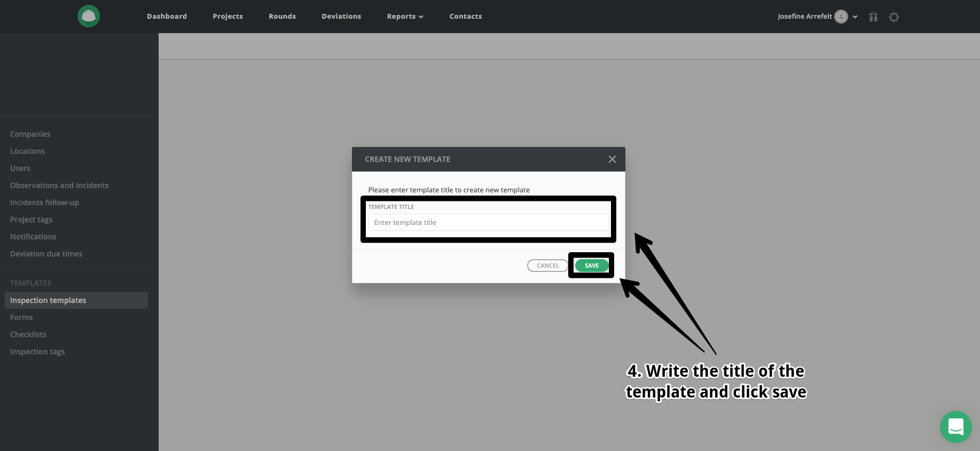Click the Josefine Arrefelt username
The image size is (980, 451).
pyautogui.click(x=804, y=17)
